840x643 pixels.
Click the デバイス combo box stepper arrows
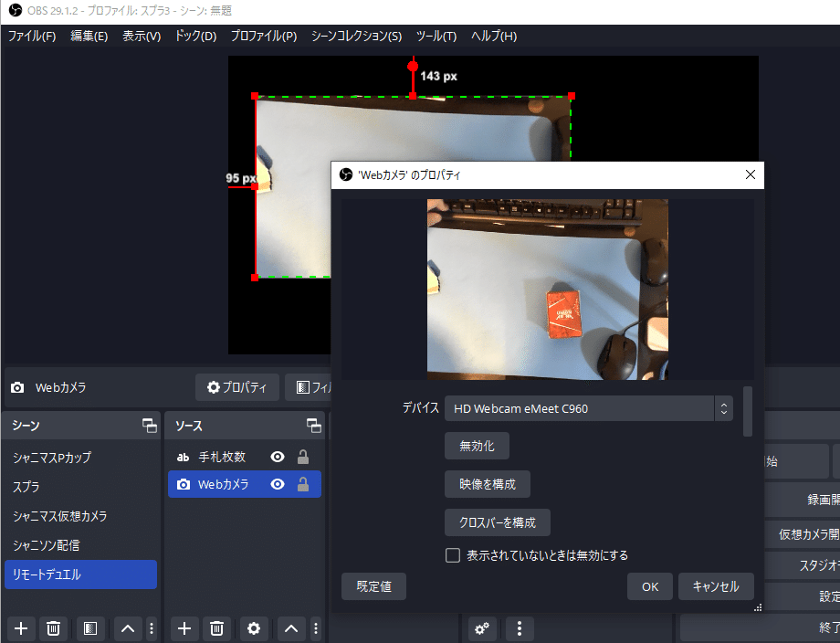[724, 409]
